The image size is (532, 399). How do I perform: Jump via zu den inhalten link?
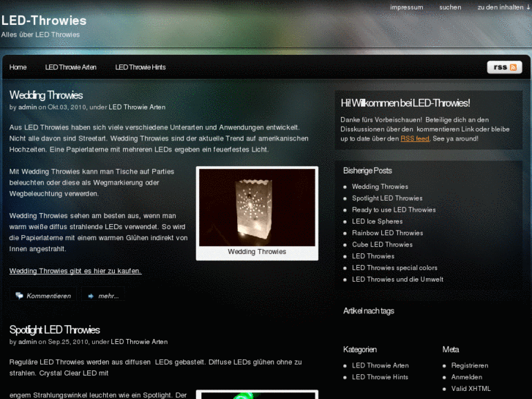click(503, 7)
